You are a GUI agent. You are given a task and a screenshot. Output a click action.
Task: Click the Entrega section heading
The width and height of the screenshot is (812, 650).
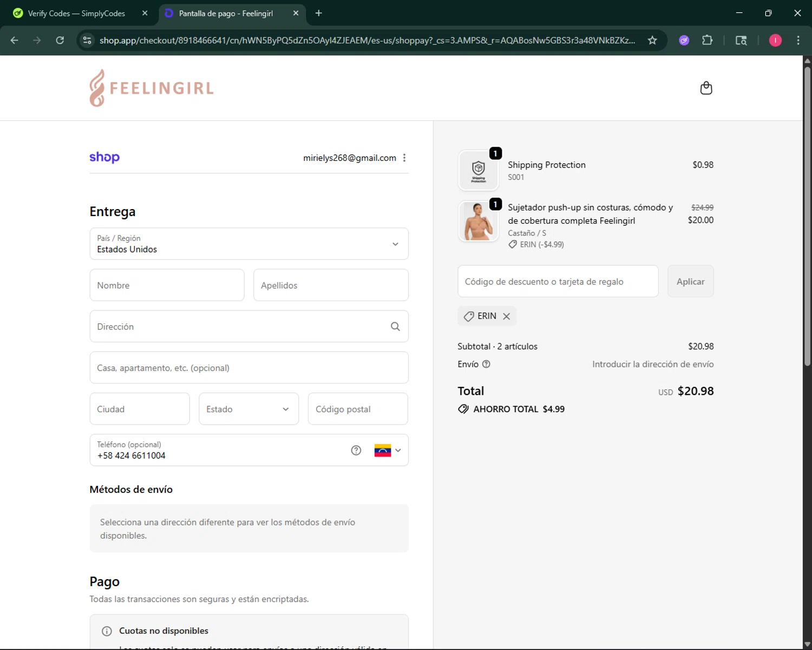click(x=113, y=211)
